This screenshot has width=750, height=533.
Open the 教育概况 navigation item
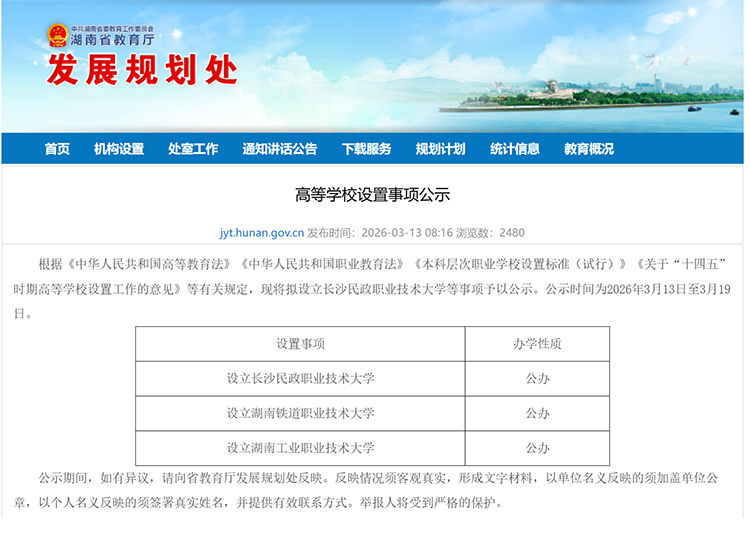(x=589, y=149)
